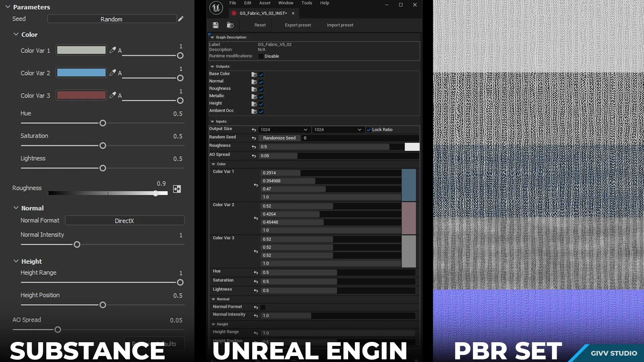Collapse the Inputs section
Image resolution: width=644 pixels, height=362 pixels.
[212, 122]
